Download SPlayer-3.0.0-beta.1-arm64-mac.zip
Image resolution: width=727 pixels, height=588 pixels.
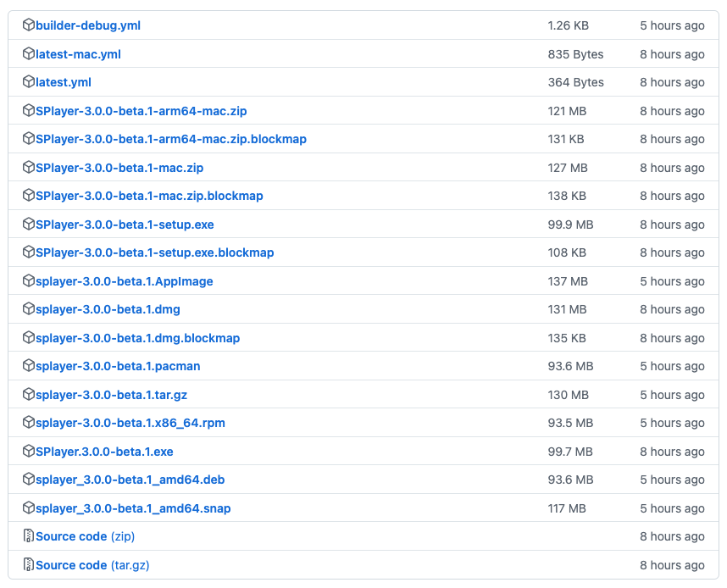point(142,111)
